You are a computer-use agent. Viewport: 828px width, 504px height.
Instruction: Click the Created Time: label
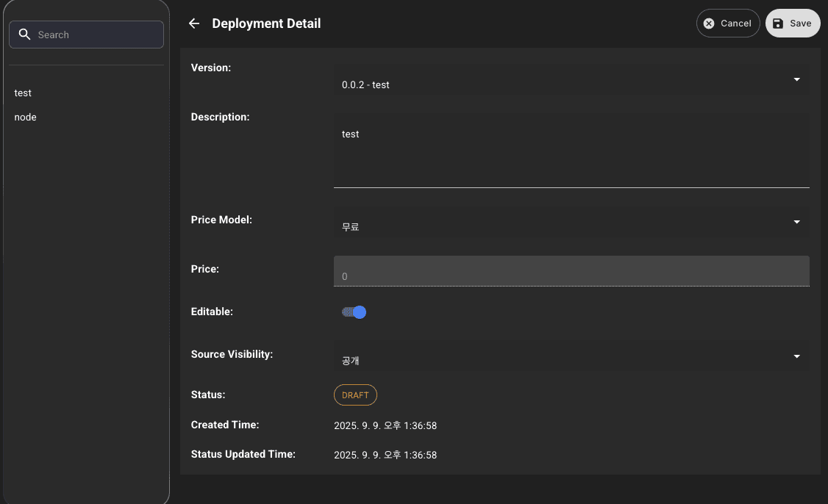point(225,425)
